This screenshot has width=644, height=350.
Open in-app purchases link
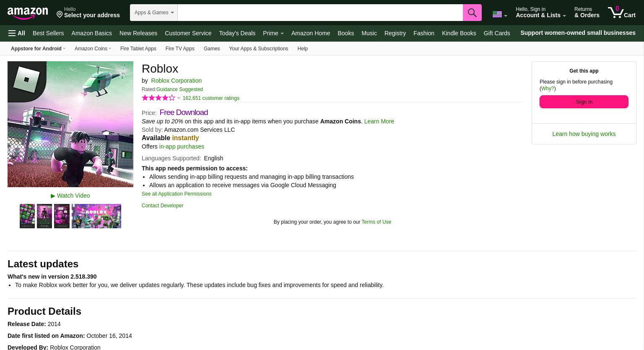click(182, 146)
